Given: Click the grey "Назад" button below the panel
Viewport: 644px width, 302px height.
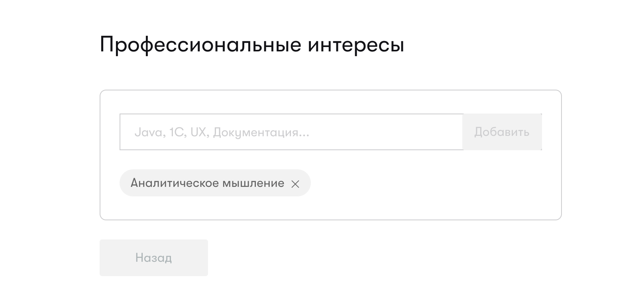Looking at the screenshot, I should coord(153,257).
